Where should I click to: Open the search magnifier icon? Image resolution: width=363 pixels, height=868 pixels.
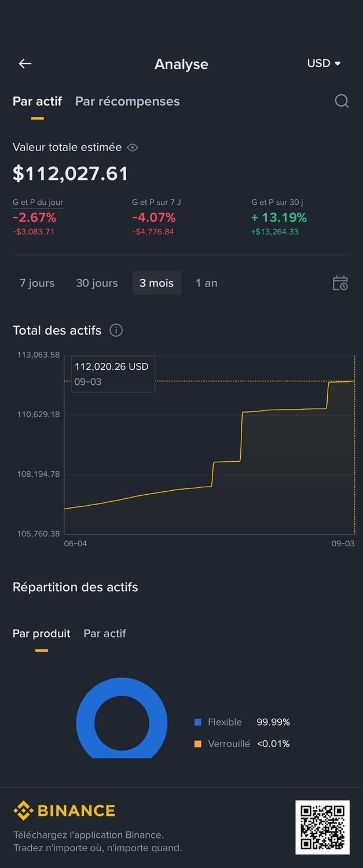[x=342, y=101]
